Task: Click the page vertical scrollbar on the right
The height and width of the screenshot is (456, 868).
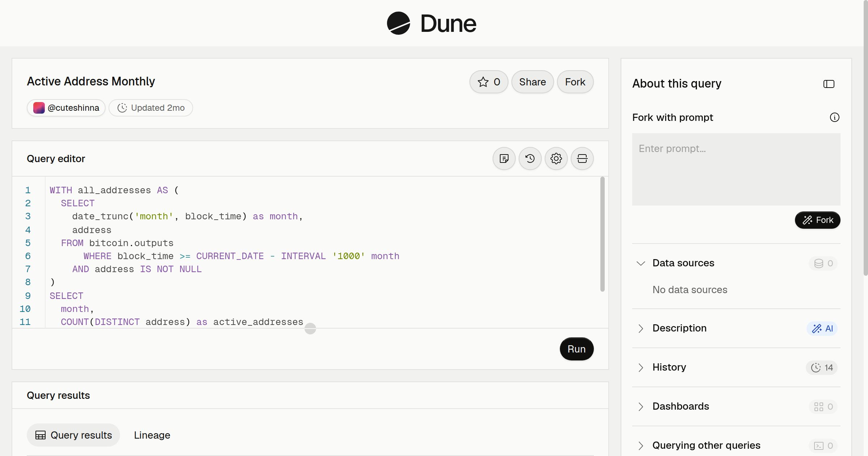Action: 865,138
